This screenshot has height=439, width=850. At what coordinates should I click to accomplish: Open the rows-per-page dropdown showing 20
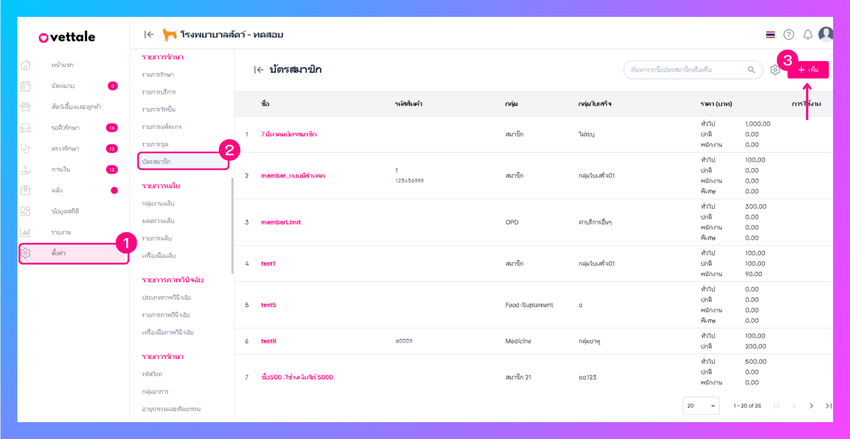(700, 406)
